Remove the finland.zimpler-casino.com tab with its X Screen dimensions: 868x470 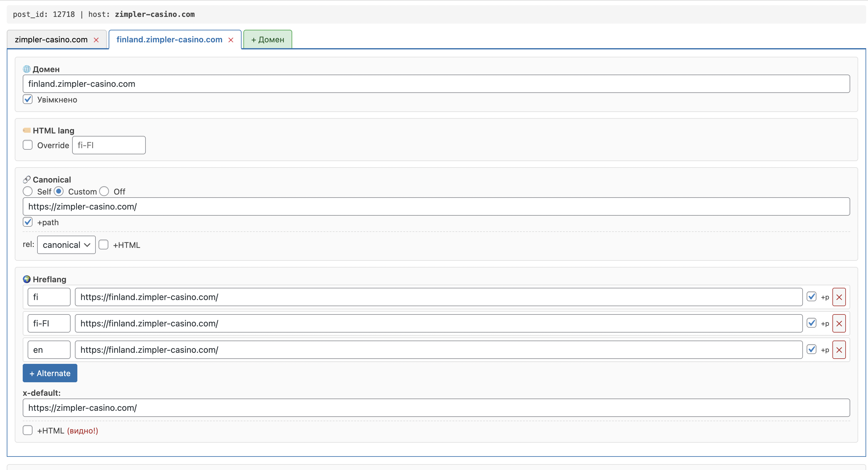point(231,40)
